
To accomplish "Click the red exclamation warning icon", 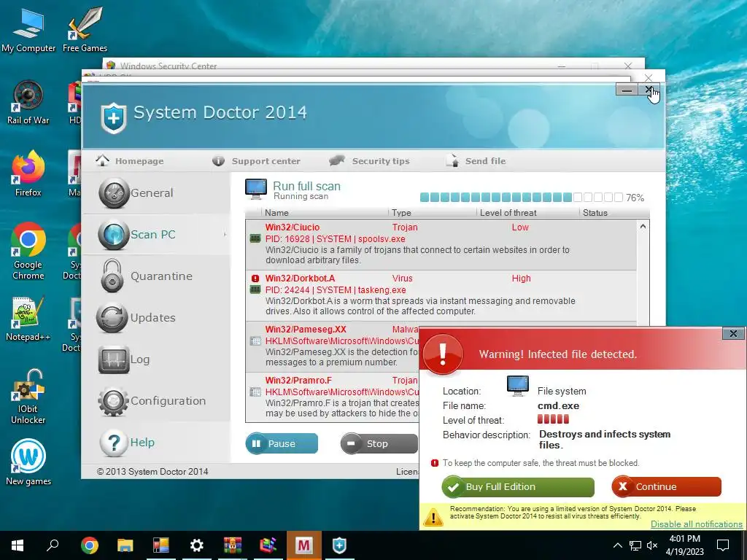I will click(443, 354).
